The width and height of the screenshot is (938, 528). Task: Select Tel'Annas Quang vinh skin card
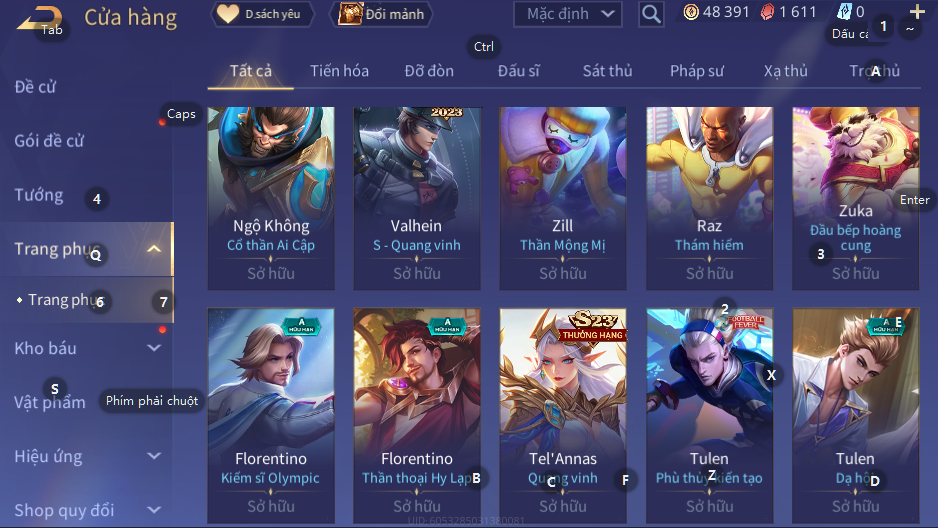click(x=563, y=416)
